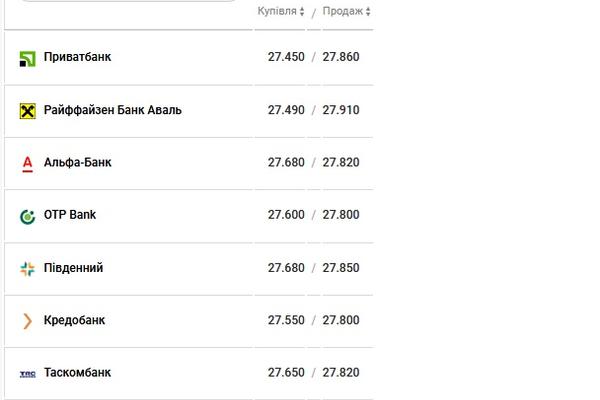Sort the table by Купівля column

(x=277, y=11)
